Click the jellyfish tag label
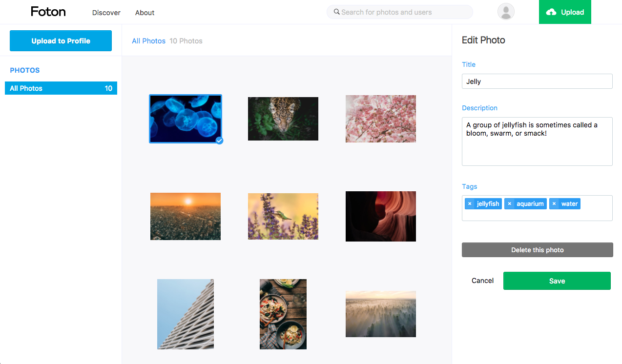The image size is (622, 364). click(x=488, y=204)
